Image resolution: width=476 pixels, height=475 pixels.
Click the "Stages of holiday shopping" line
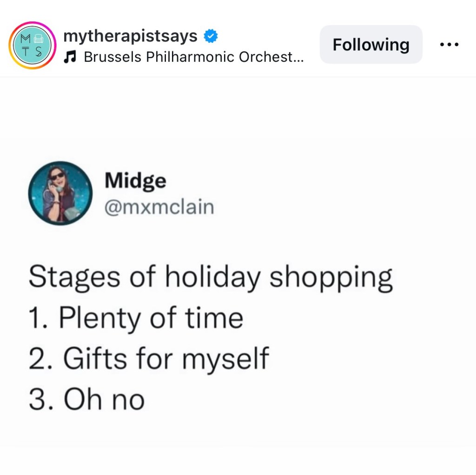210,277
